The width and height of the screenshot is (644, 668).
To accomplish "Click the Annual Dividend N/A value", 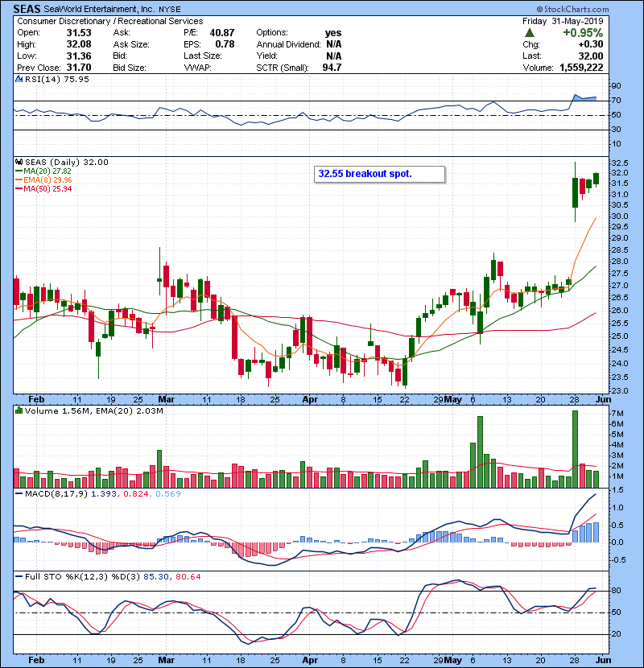I will [x=334, y=44].
